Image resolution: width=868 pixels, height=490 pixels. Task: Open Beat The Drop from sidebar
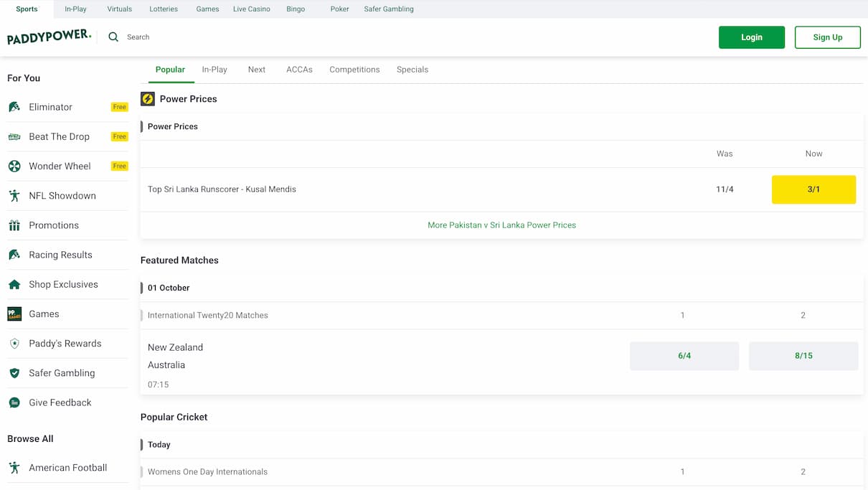click(67, 136)
